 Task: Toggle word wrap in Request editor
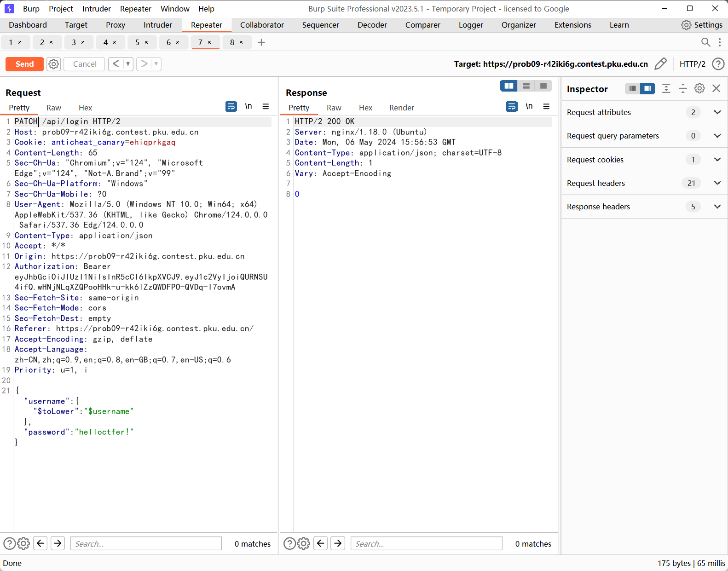click(x=231, y=107)
